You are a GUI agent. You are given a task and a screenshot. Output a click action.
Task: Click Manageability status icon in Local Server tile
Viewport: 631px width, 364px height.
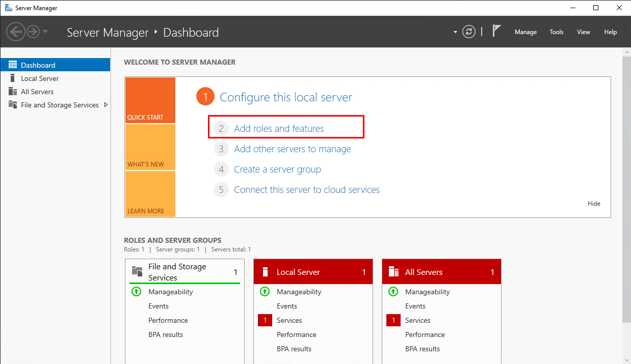(x=265, y=292)
